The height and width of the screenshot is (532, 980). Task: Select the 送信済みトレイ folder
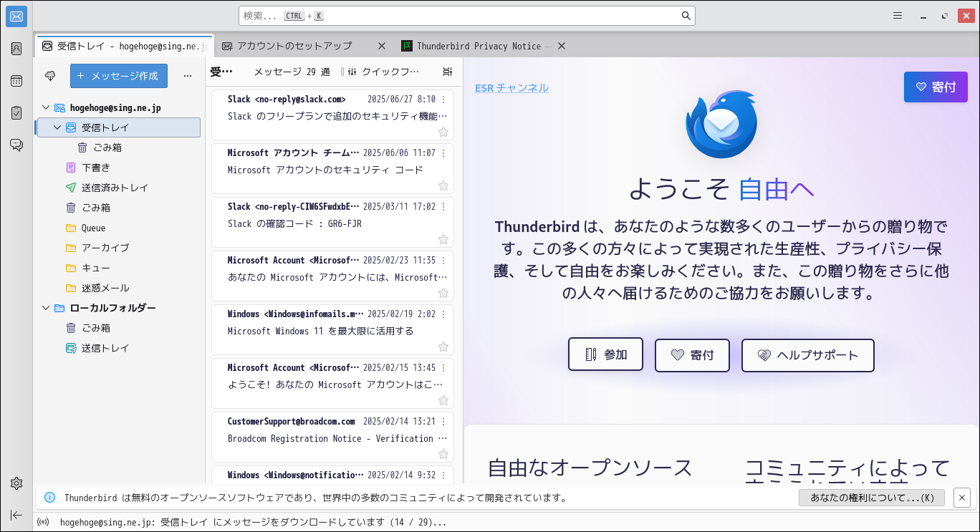point(117,188)
